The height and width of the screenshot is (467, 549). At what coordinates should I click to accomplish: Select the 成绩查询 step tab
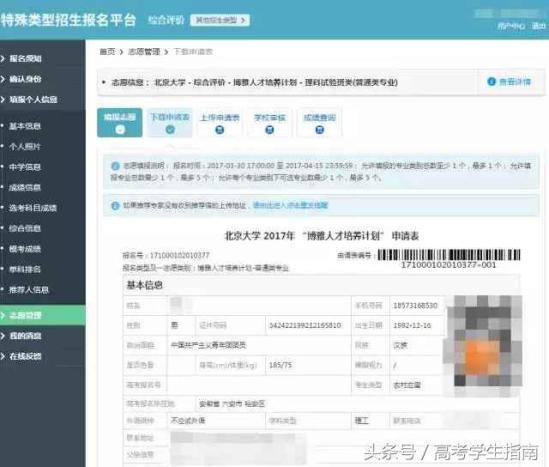click(319, 123)
